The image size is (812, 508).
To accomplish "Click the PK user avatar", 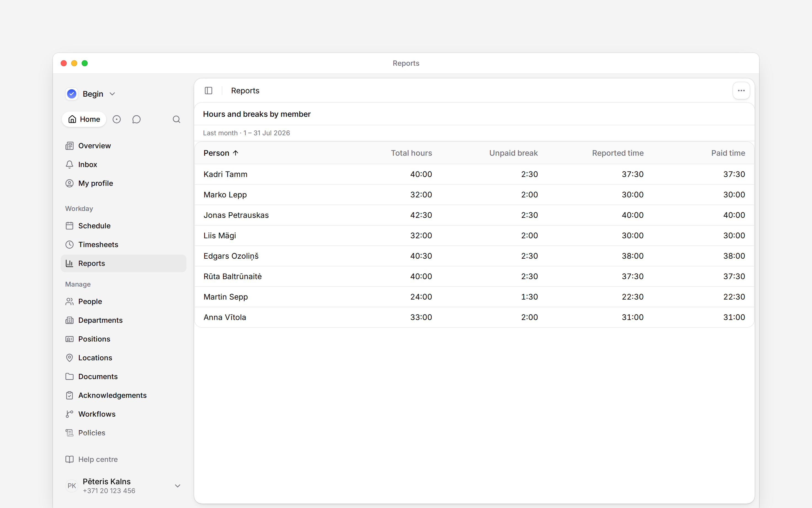I will (72, 486).
